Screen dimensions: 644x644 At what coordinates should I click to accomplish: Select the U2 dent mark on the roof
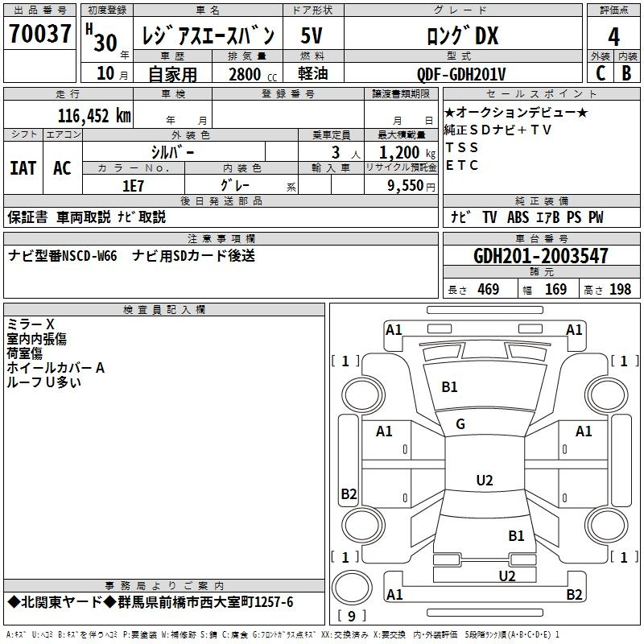pyautogui.click(x=484, y=481)
